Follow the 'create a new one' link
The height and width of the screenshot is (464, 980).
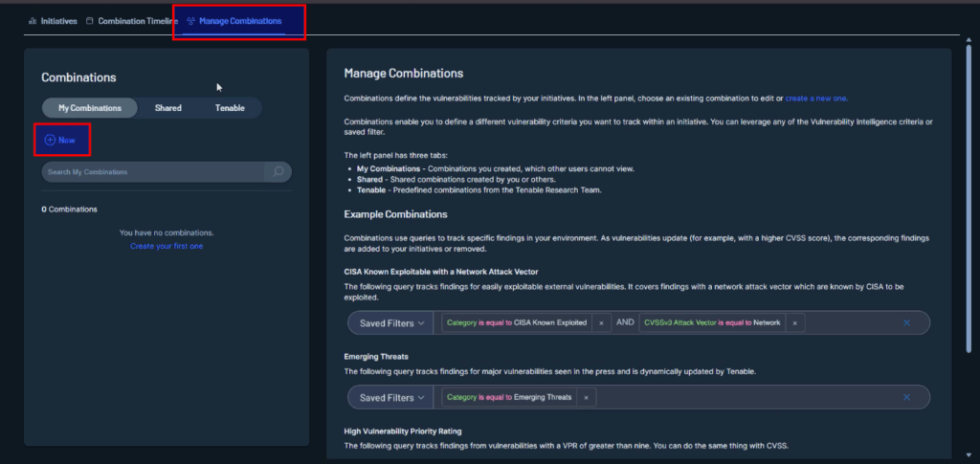tap(816, 98)
